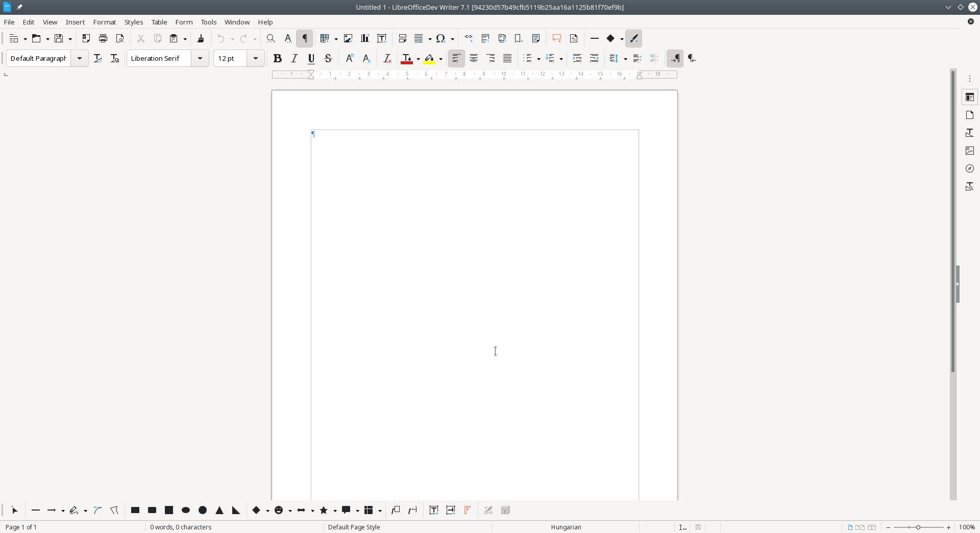Click the Default Page Style status field
Screen dimensions: 980x533
coord(354,527)
